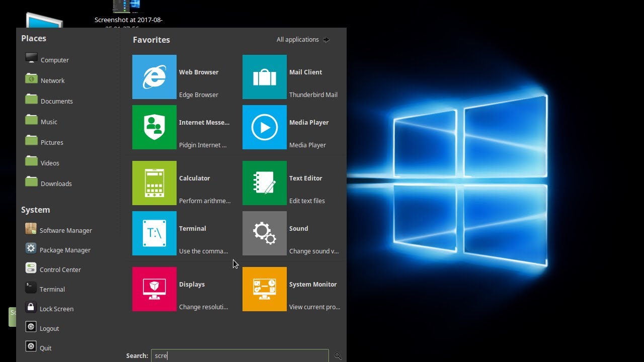
Task: Open the Pidgin Internet Messenger tile
Action: (154, 127)
